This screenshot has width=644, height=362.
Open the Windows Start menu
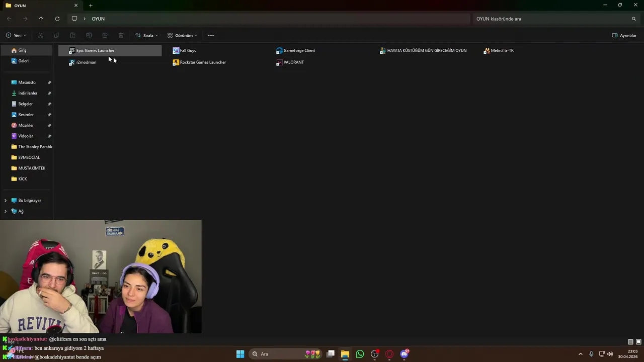[240, 354]
